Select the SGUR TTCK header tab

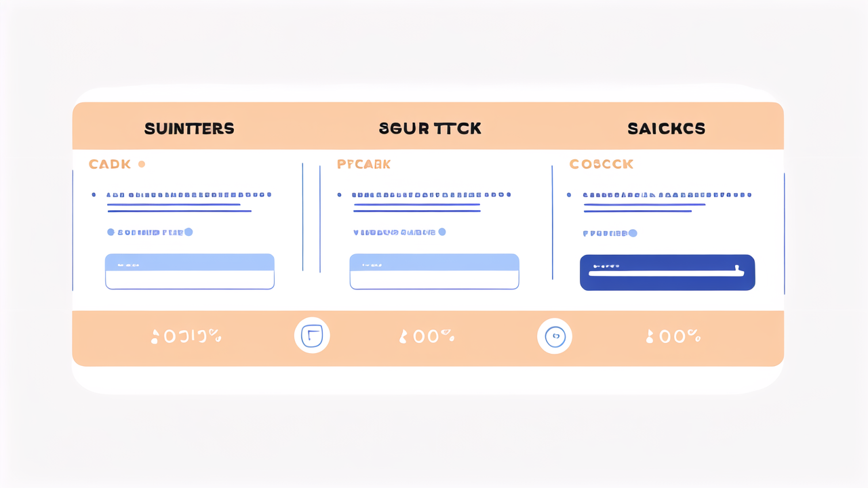[430, 128]
